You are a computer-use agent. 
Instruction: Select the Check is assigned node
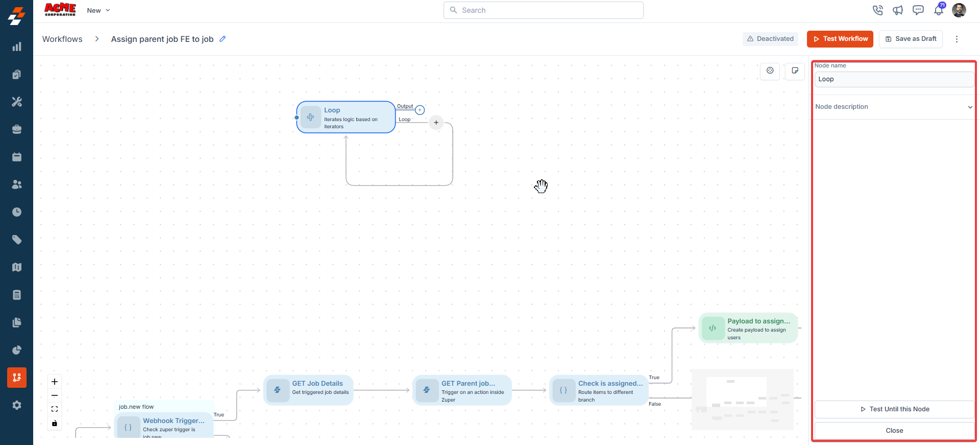coord(599,390)
